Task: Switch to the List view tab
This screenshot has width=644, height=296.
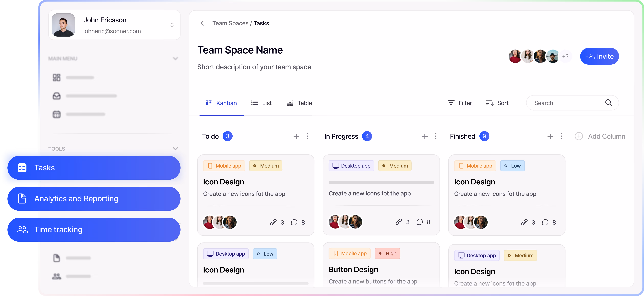Action: click(261, 103)
